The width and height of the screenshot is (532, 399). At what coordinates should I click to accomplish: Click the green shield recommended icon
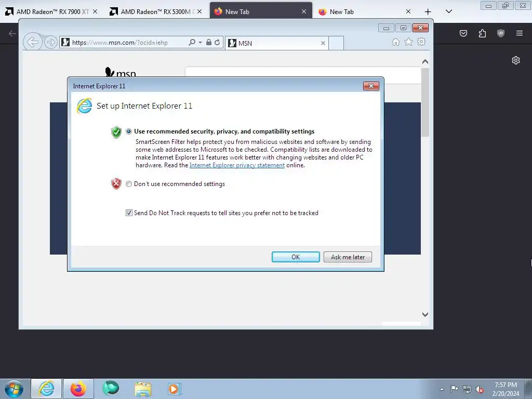tap(116, 132)
